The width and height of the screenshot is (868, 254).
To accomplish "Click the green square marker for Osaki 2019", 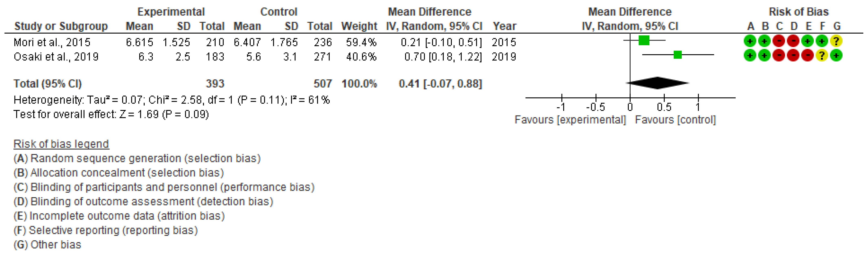I will click(678, 55).
